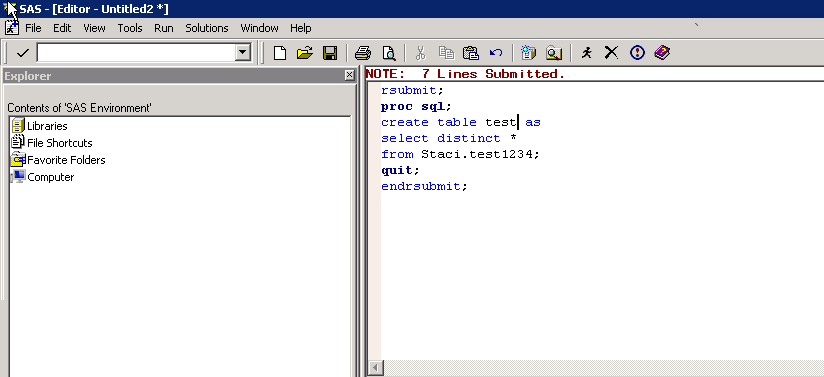The height and width of the screenshot is (377, 824).
Task: Save the program with the floppy icon
Action: tap(330, 53)
